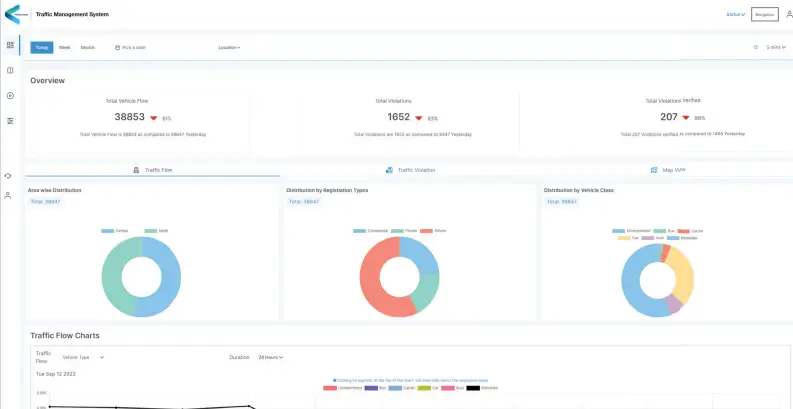Expand the Location dropdown
This screenshot has height=409, width=793.
(229, 47)
